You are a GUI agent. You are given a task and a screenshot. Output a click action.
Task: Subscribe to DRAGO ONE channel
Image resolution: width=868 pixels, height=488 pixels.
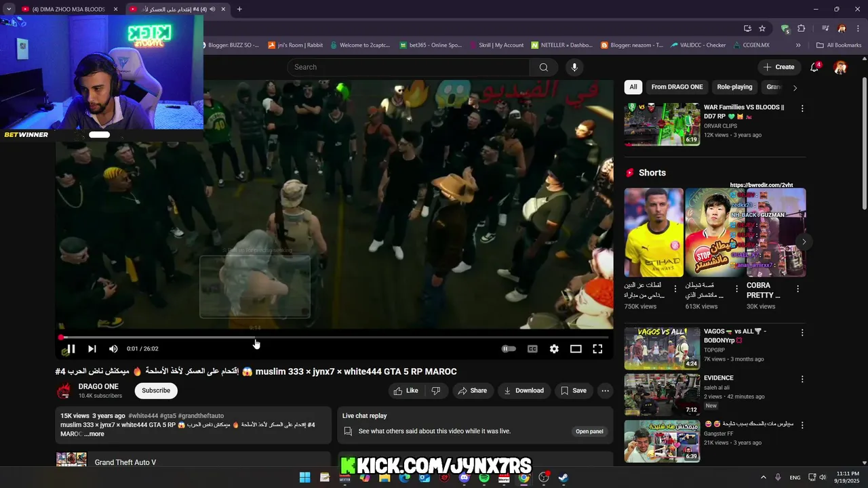pyautogui.click(x=156, y=390)
